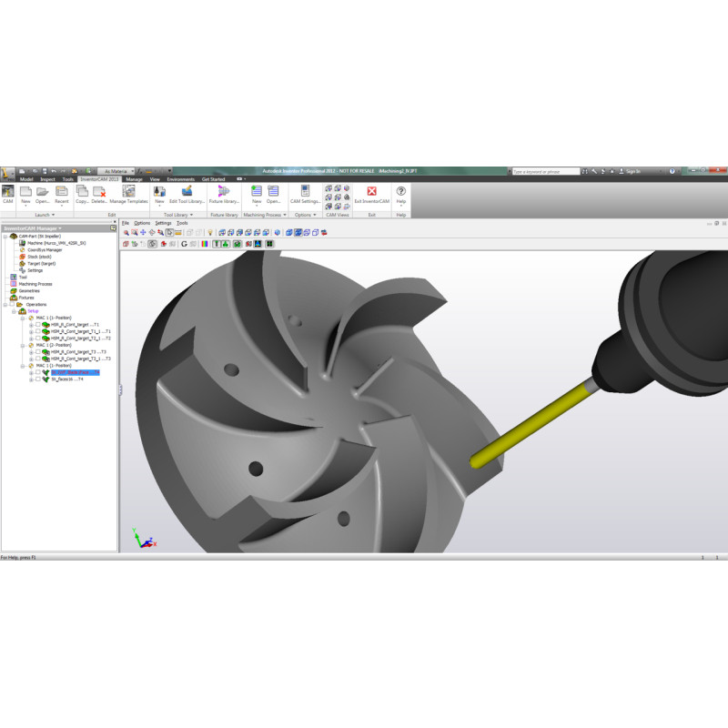Screen dimensions: 728x728
Task: Click the CAM Settings icon
Action: (305, 192)
